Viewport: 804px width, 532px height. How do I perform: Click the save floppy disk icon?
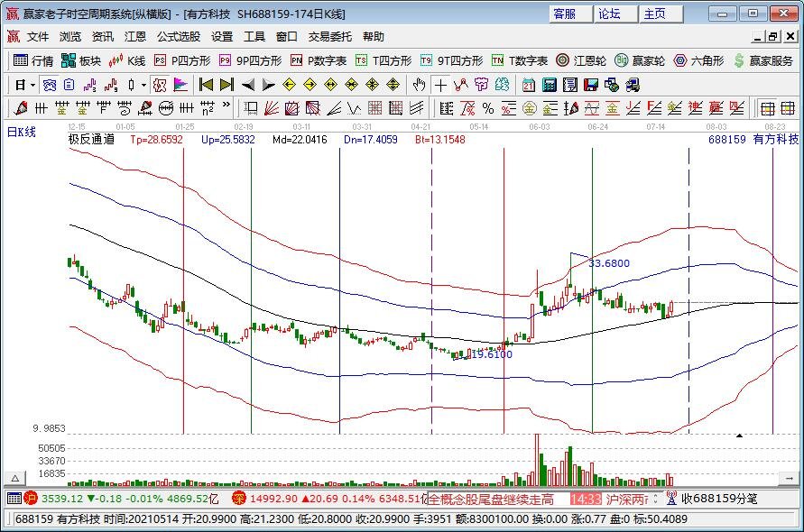click(590, 85)
